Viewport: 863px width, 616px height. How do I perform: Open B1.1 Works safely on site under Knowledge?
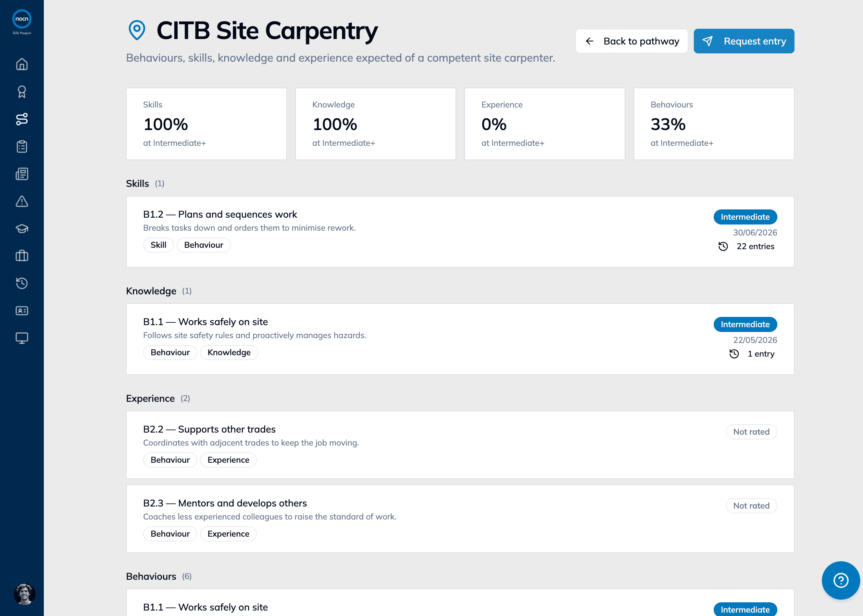[460, 339]
